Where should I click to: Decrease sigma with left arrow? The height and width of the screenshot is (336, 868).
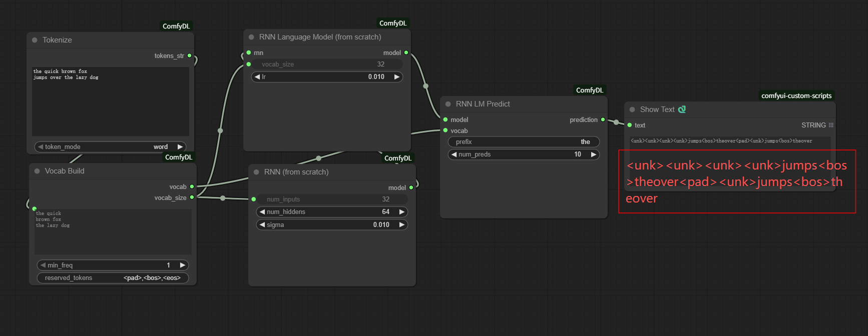point(262,225)
